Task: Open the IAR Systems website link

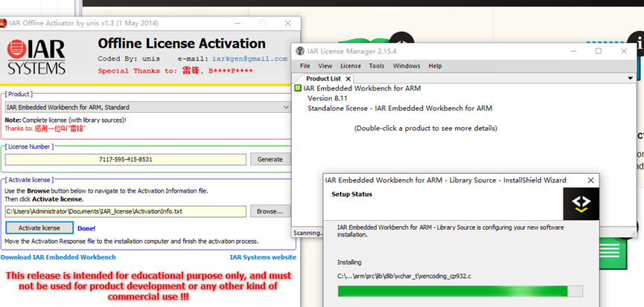Action: coord(263,257)
